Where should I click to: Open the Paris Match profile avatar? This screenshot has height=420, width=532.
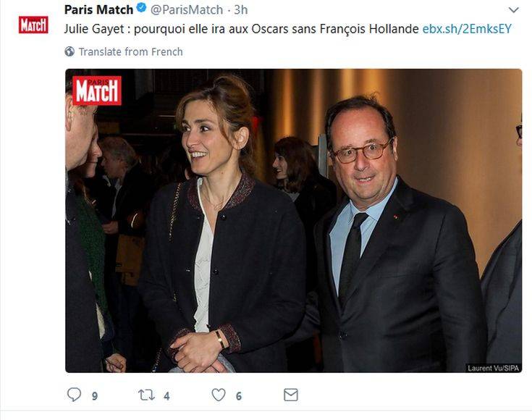(33, 25)
